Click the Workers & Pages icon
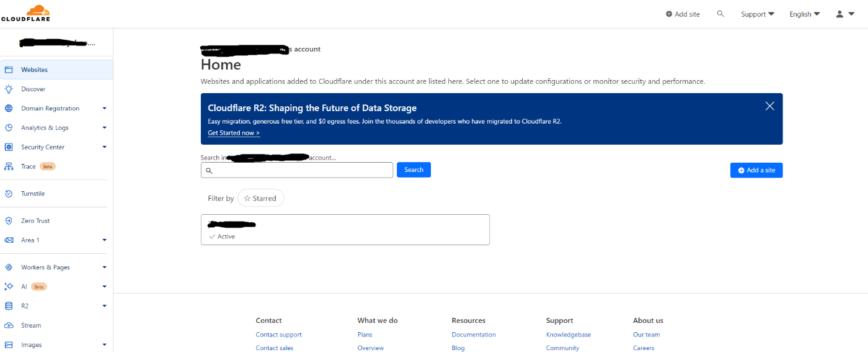 9,267
